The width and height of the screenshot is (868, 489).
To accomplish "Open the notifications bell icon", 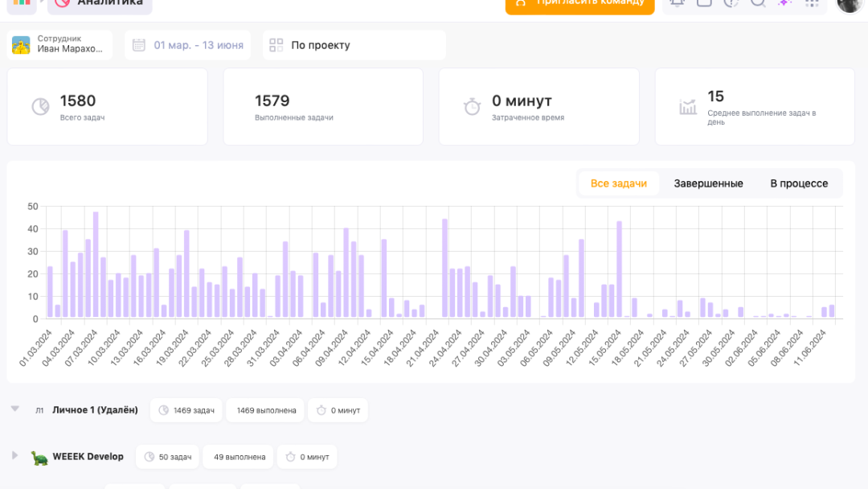I will pos(677,3).
